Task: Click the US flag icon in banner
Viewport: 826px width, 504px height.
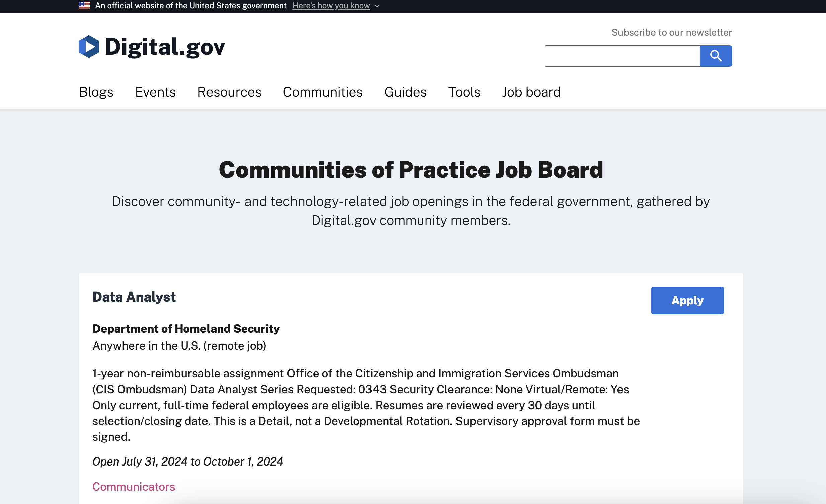Action: 84,5
